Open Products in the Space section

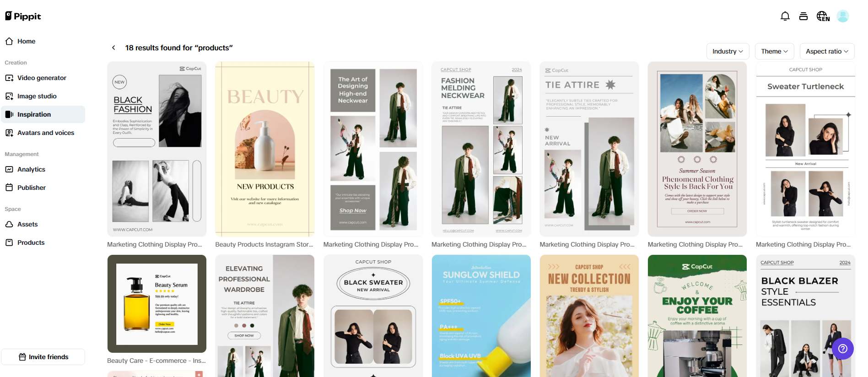[x=31, y=242]
